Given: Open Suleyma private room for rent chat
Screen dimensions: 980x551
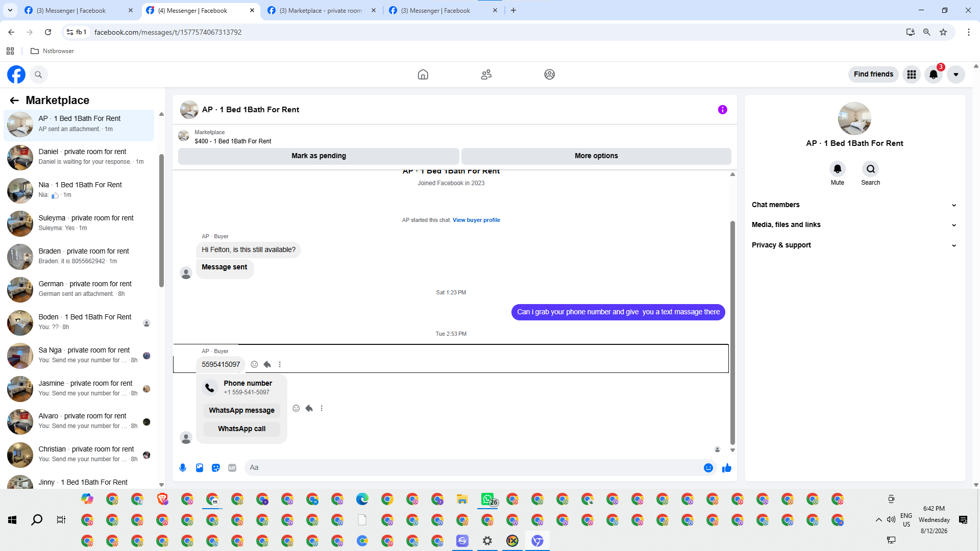Looking at the screenshot, I should click(79, 224).
